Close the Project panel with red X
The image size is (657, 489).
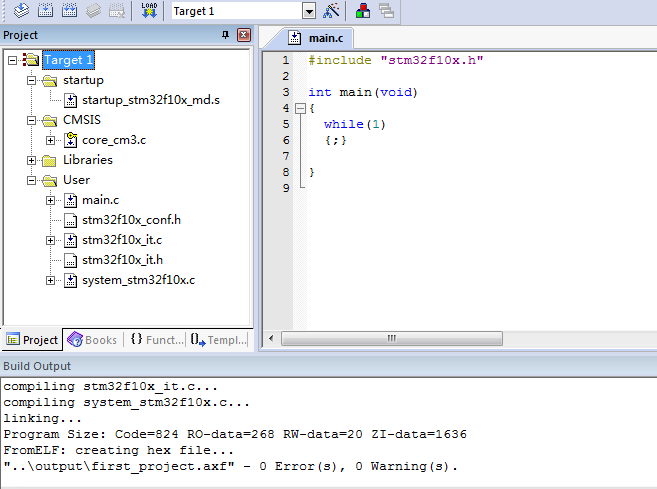[x=243, y=35]
